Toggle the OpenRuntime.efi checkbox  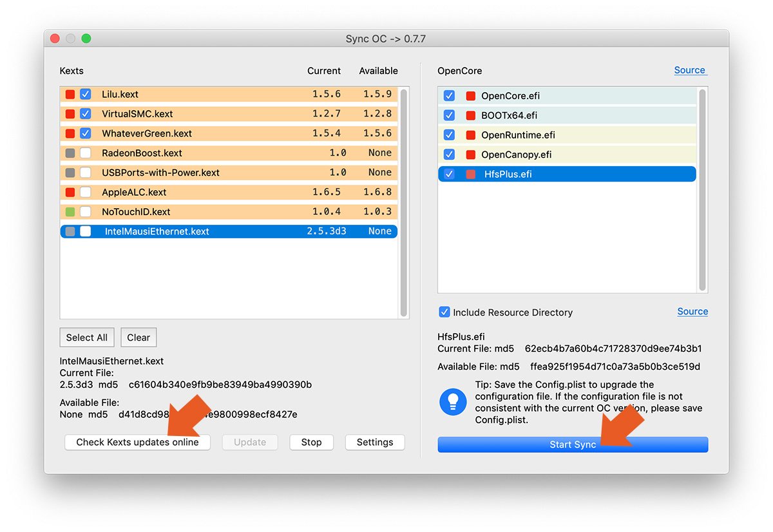point(450,135)
